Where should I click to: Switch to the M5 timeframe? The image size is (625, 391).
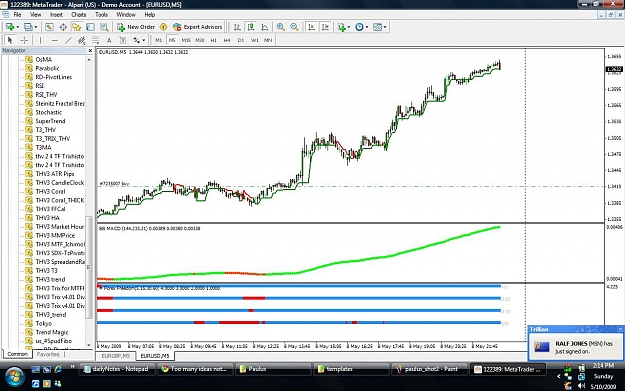(x=172, y=40)
